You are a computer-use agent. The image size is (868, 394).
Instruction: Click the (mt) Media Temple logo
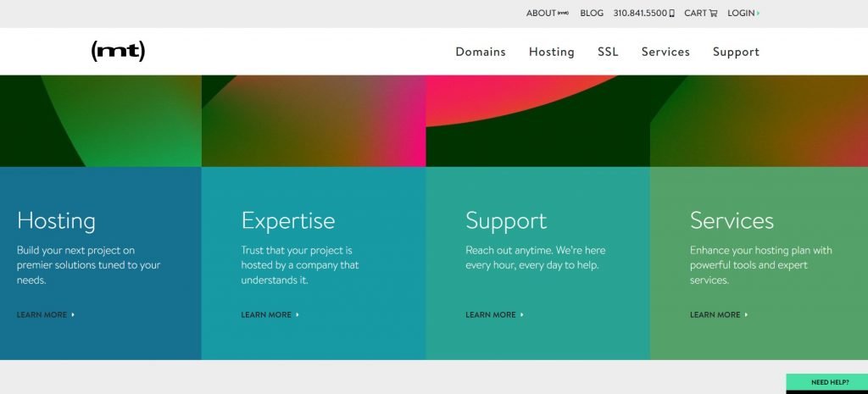118,52
